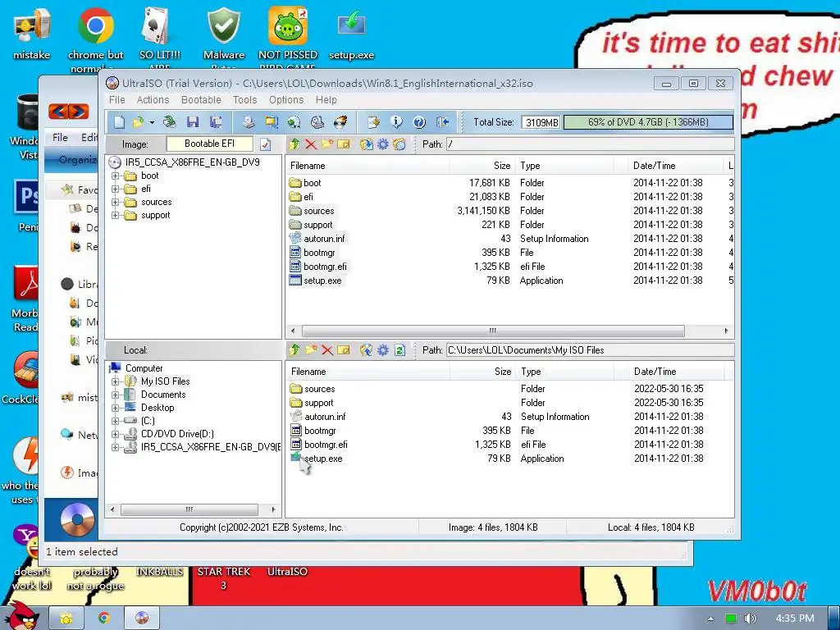This screenshot has height=630, width=840.
Task: Click the Help question mark icon
Action: (x=419, y=122)
